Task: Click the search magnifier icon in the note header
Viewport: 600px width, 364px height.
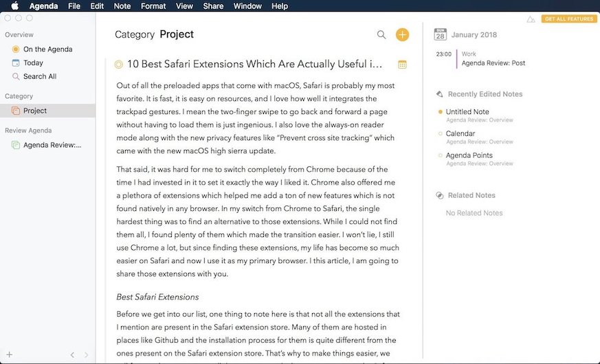Action: [381, 34]
